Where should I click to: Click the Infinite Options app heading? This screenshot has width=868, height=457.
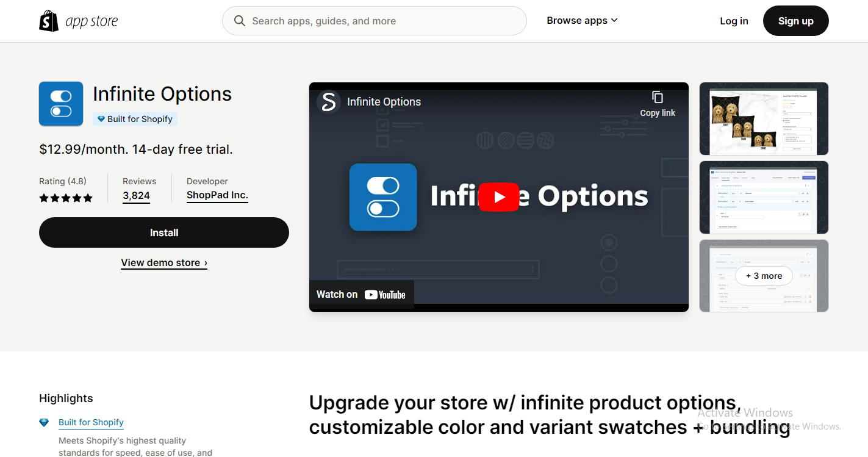point(162,94)
